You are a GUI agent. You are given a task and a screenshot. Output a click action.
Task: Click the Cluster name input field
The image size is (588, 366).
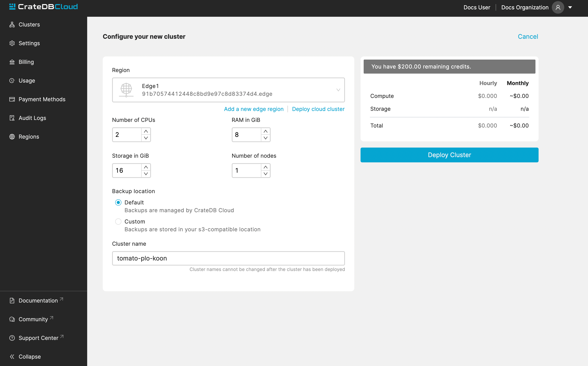pos(228,258)
